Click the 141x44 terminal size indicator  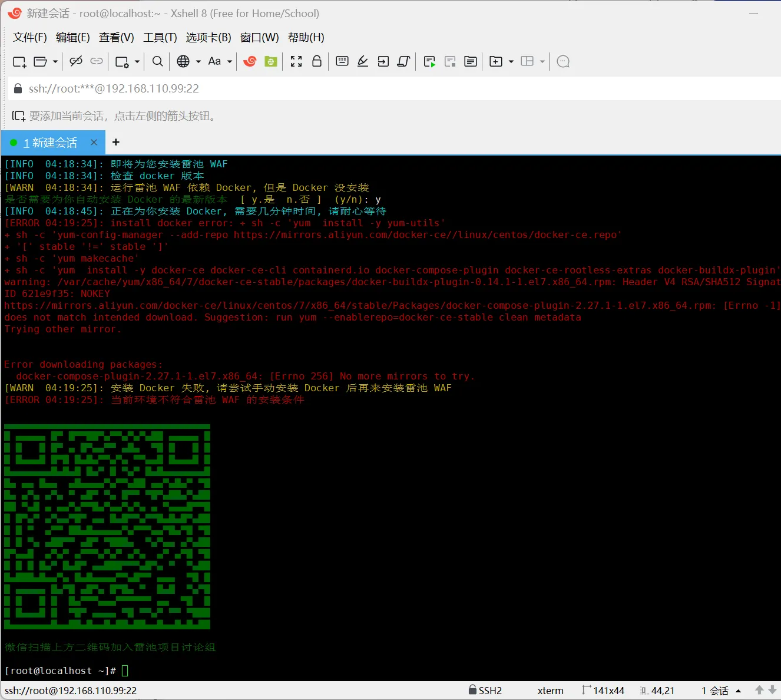coord(603,691)
